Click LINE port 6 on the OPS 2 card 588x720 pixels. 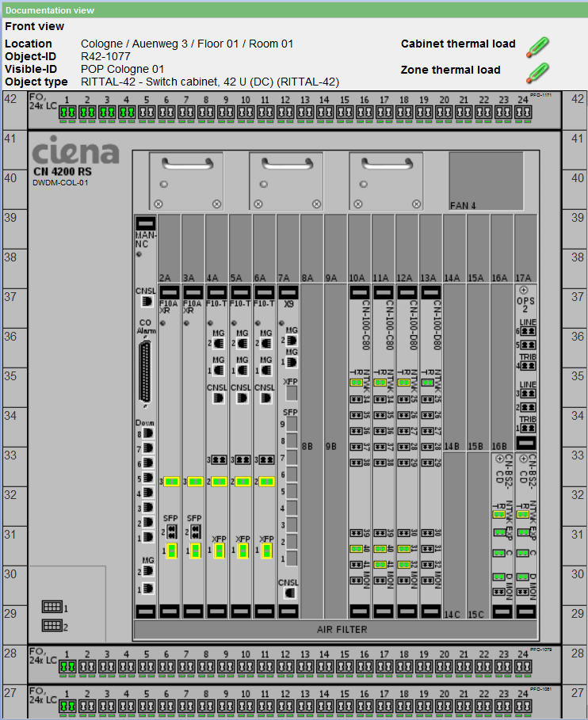(525, 332)
